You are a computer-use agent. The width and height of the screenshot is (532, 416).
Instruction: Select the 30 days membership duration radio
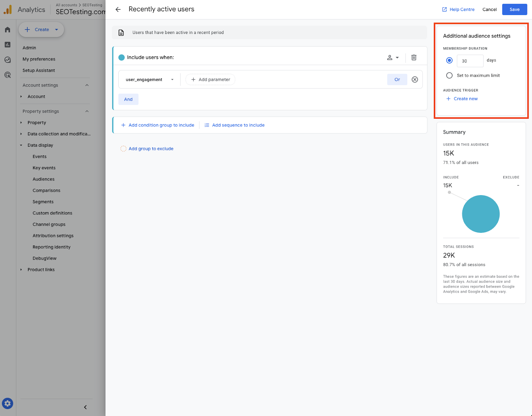pyautogui.click(x=449, y=61)
